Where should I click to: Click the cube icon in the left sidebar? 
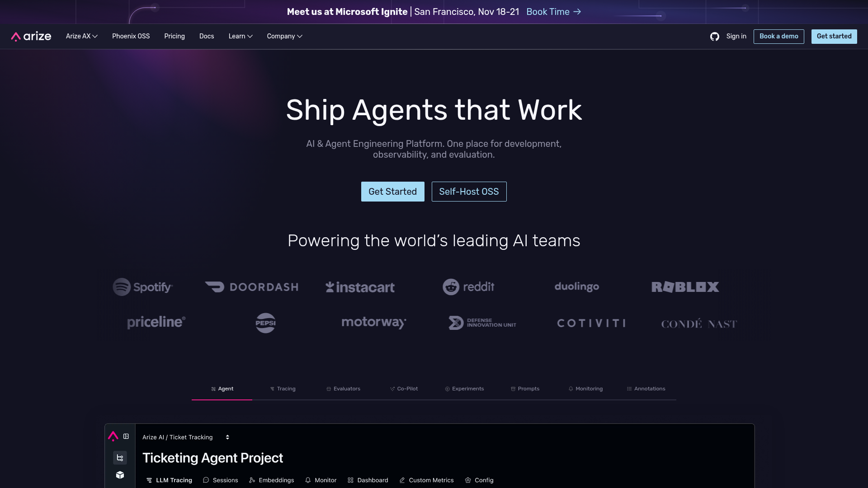120,475
